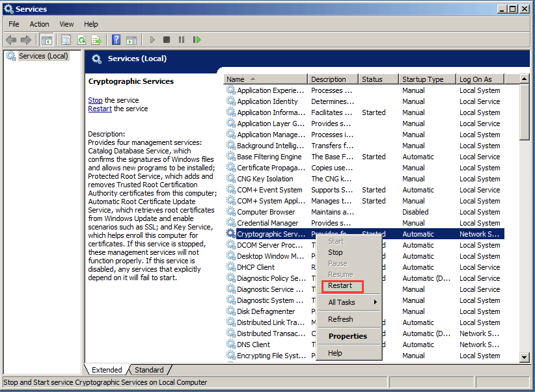Click gear icon of Application Identity row

231,101
